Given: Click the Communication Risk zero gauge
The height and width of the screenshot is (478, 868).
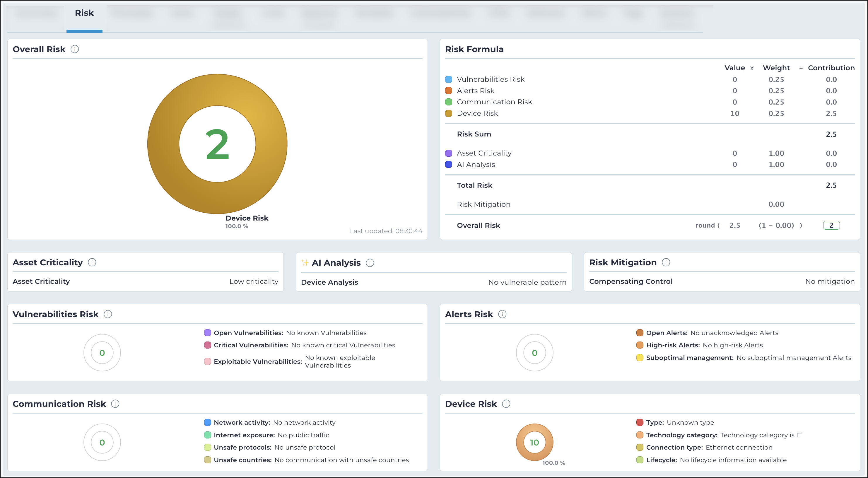Looking at the screenshot, I should point(102,442).
